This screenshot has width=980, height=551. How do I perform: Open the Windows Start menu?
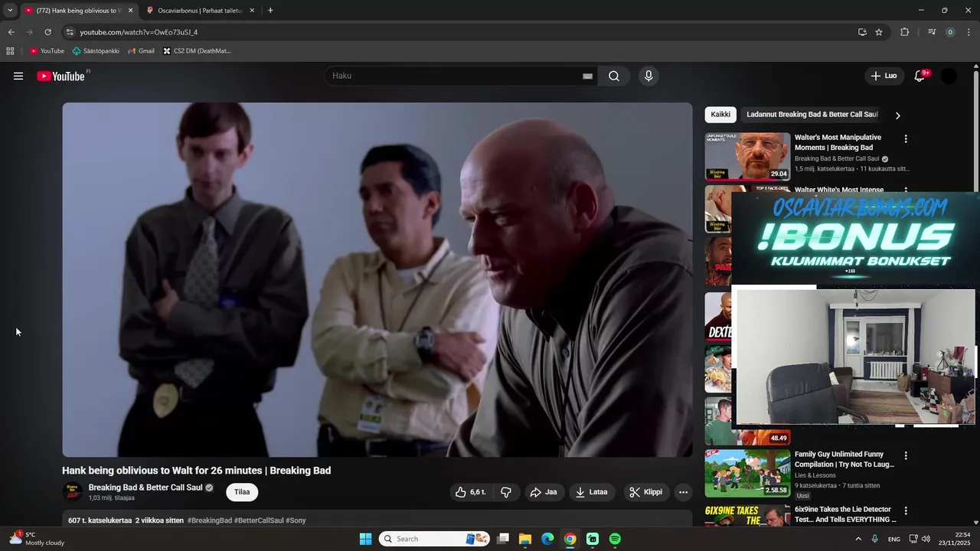(365, 539)
